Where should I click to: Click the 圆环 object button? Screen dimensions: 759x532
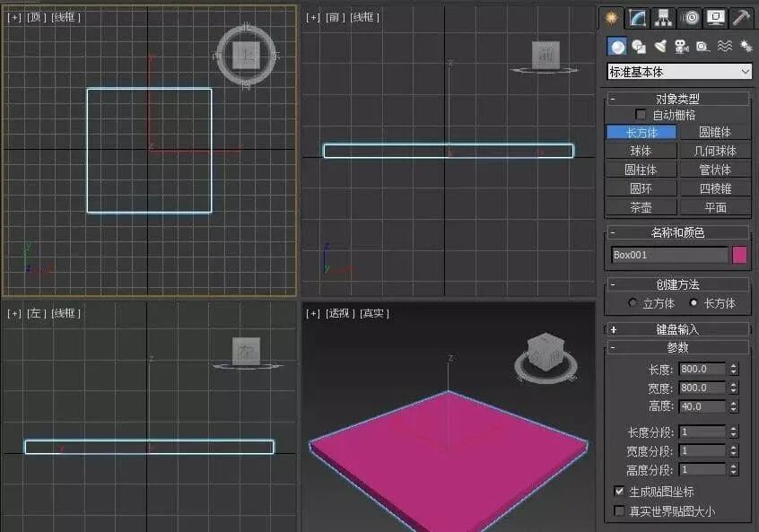click(x=641, y=188)
